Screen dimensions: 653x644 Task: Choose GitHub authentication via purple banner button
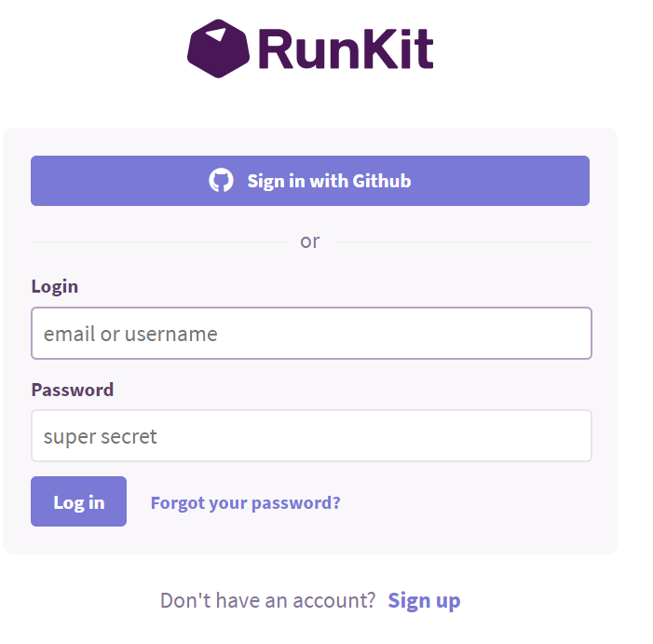tap(310, 181)
